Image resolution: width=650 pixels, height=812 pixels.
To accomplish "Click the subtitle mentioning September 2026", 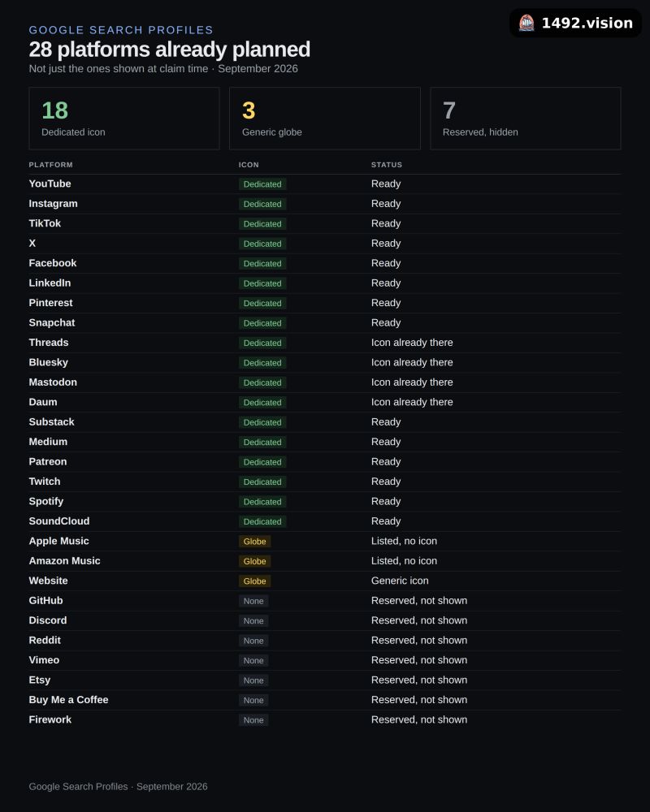I will point(163,68).
